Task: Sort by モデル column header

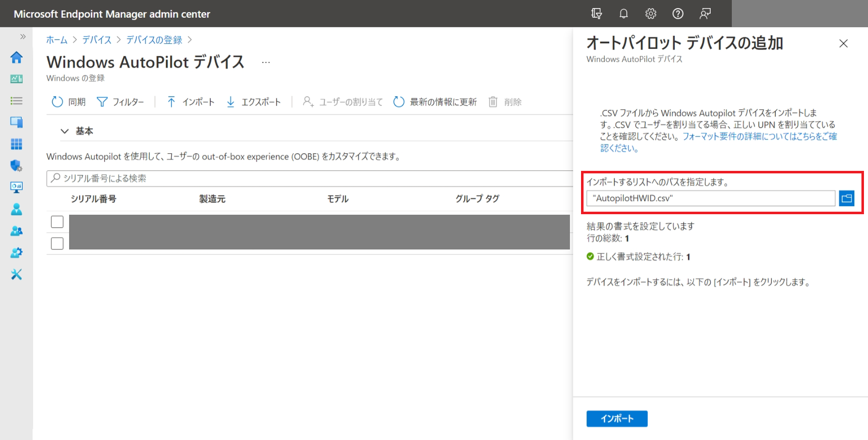Action: click(x=338, y=199)
